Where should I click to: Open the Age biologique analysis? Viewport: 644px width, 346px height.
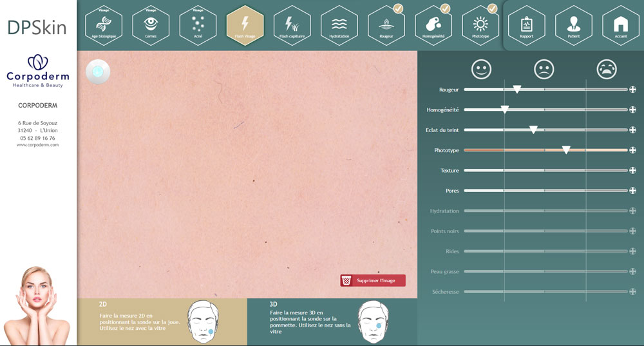click(x=104, y=24)
